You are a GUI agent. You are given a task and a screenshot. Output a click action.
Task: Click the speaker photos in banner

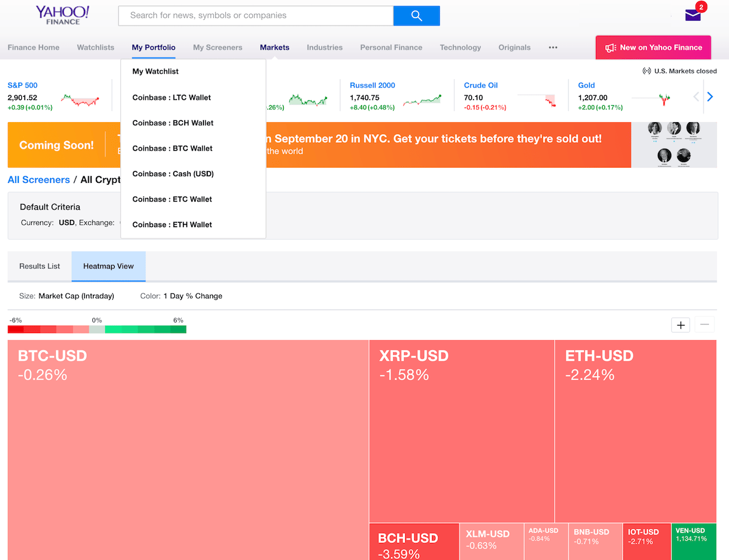click(674, 145)
